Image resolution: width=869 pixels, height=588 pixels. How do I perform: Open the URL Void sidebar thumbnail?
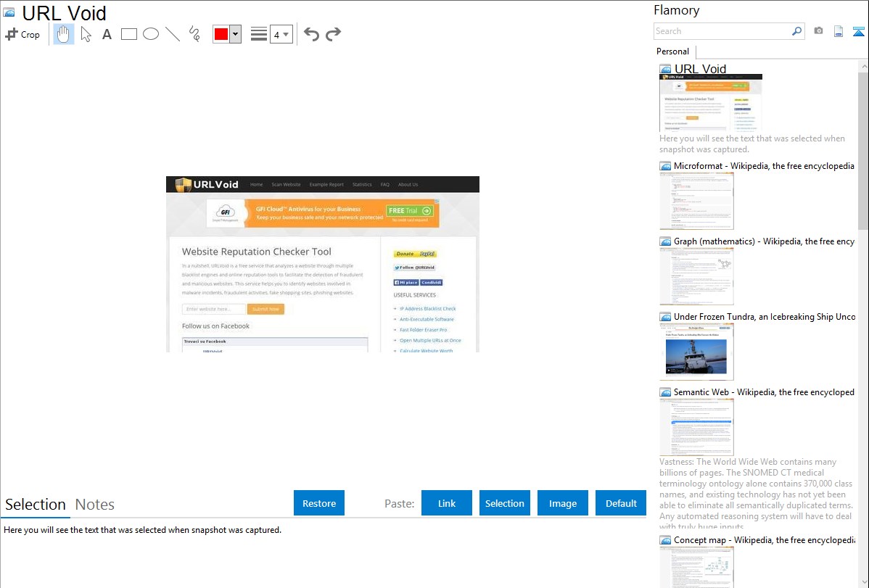click(711, 102)
